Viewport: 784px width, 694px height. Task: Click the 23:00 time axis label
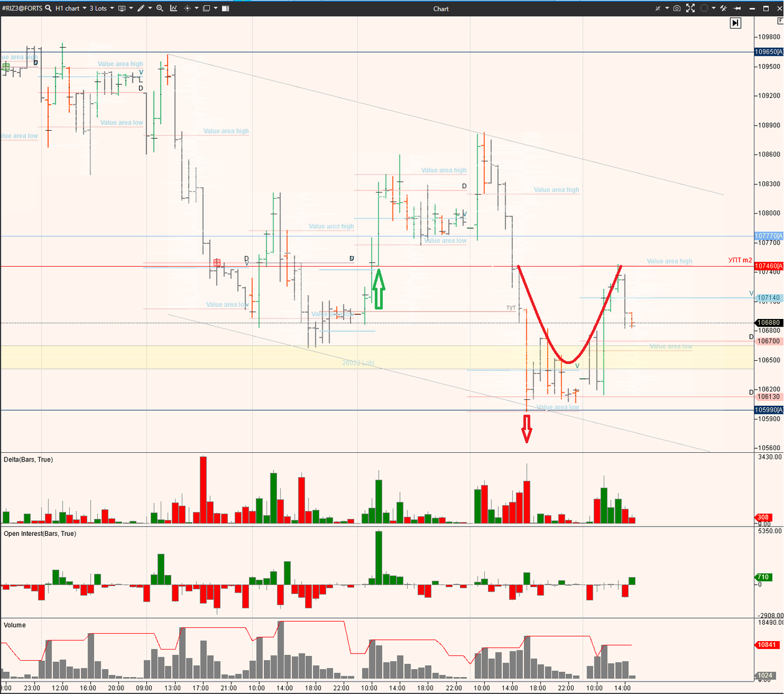pyautogui.click(x=32, y=687)
